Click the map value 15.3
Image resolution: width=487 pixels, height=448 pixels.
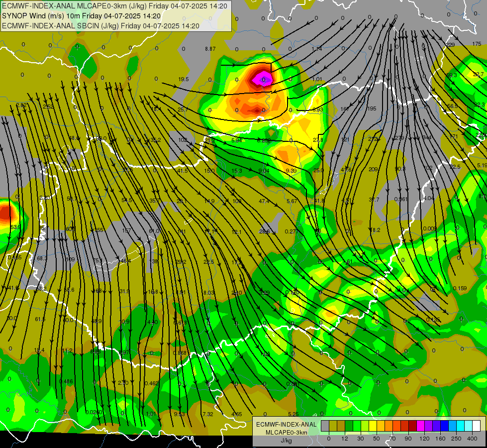(237, 171)
